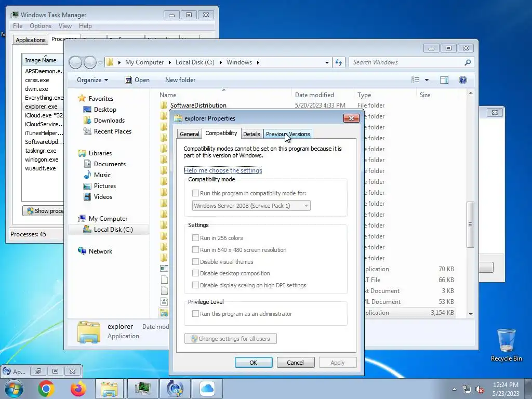Select Music under Libraries
532x399 pixels.
click(102, 175)
